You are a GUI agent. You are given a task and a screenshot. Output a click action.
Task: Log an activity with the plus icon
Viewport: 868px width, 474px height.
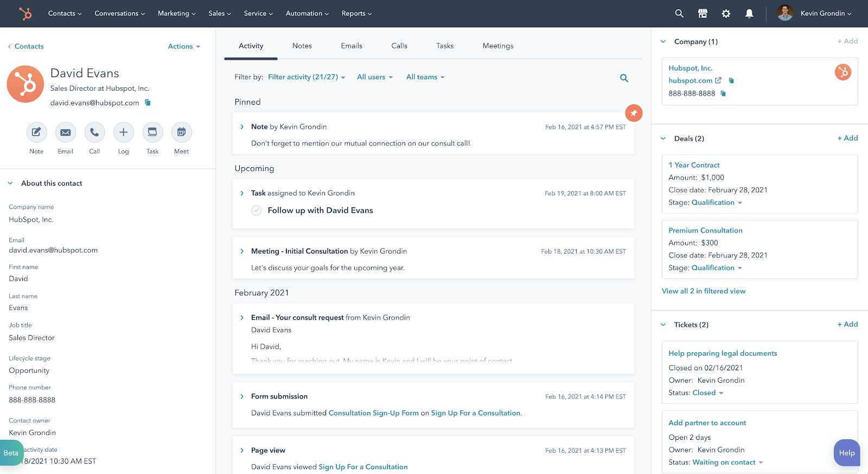pos(124,132)
